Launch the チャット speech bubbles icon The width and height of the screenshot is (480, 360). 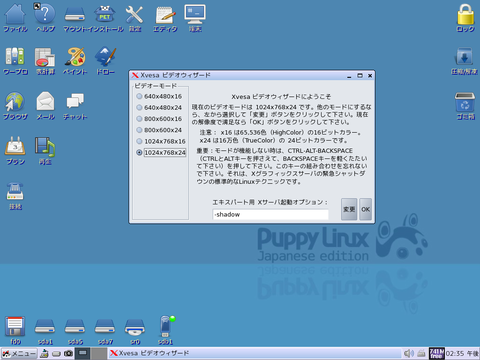point(75,101)
